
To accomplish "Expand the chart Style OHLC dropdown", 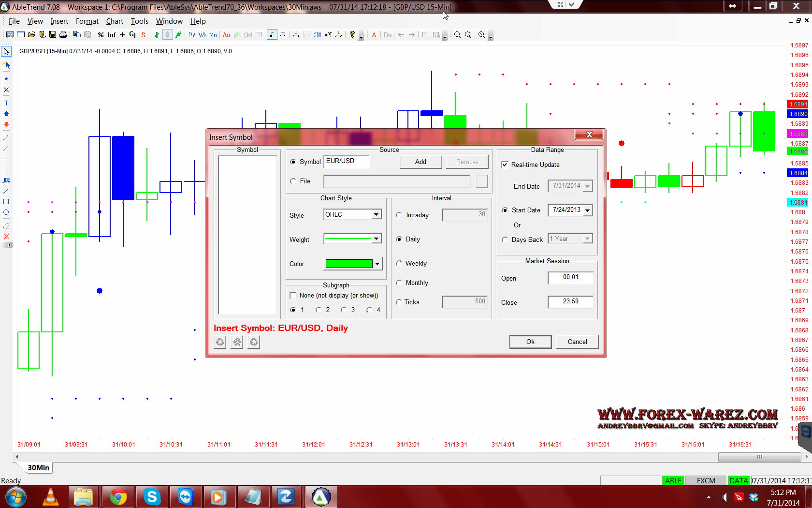I will [376, 215].
